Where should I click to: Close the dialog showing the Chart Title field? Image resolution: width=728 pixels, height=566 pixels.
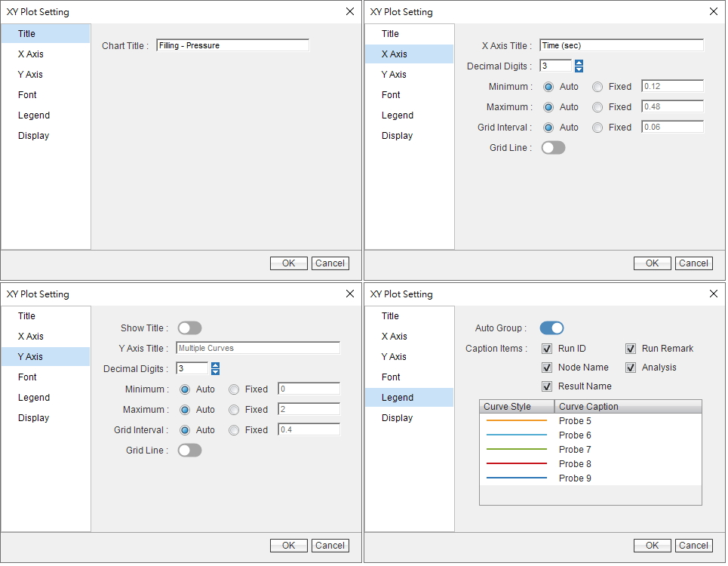tap(349, 11)
